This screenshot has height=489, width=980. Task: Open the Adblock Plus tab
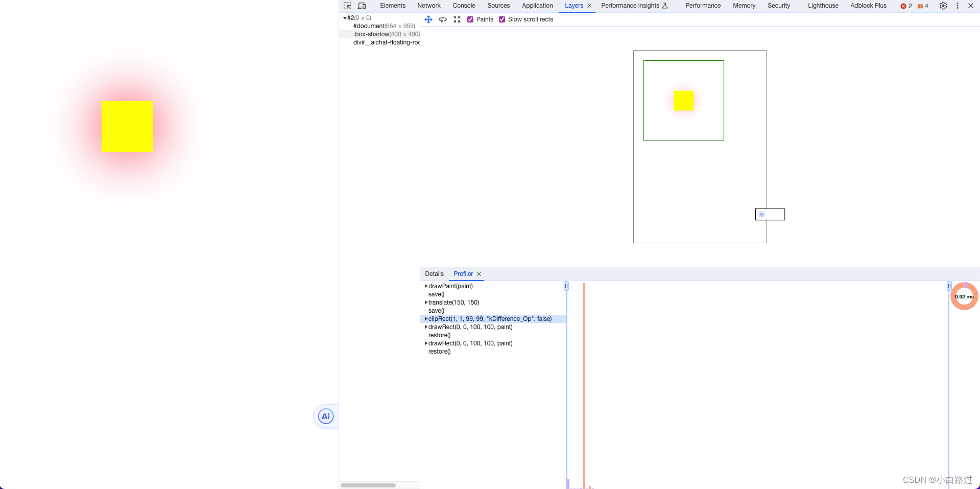click(868, 6)
